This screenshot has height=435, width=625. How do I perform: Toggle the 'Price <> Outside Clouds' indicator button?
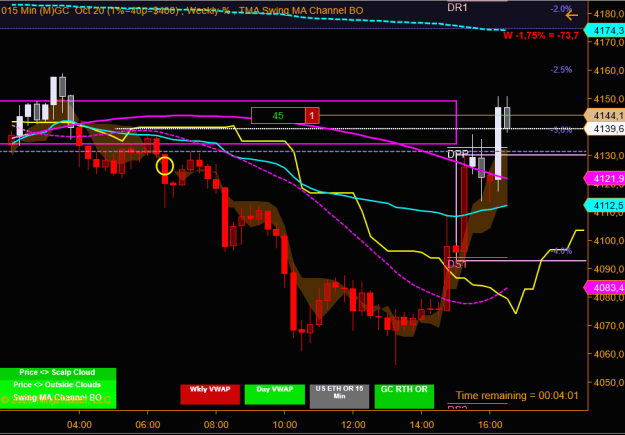(x=58, y=385)
